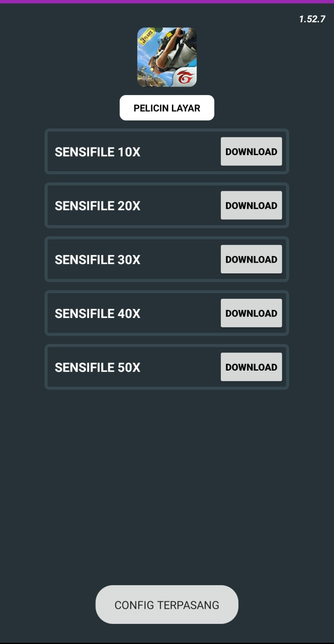334x644 pixels.
Task: Click the SENSIFILE 20X row title
Action: [x=98, y=206]
